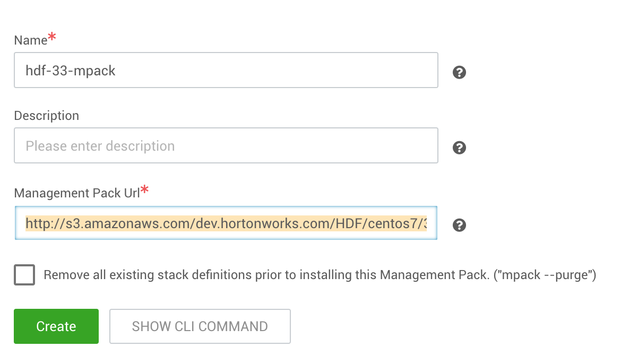Screen dimensions: 638x364
Task: Check the remove existing stack definitions option
Action: (x=24, y=275)
